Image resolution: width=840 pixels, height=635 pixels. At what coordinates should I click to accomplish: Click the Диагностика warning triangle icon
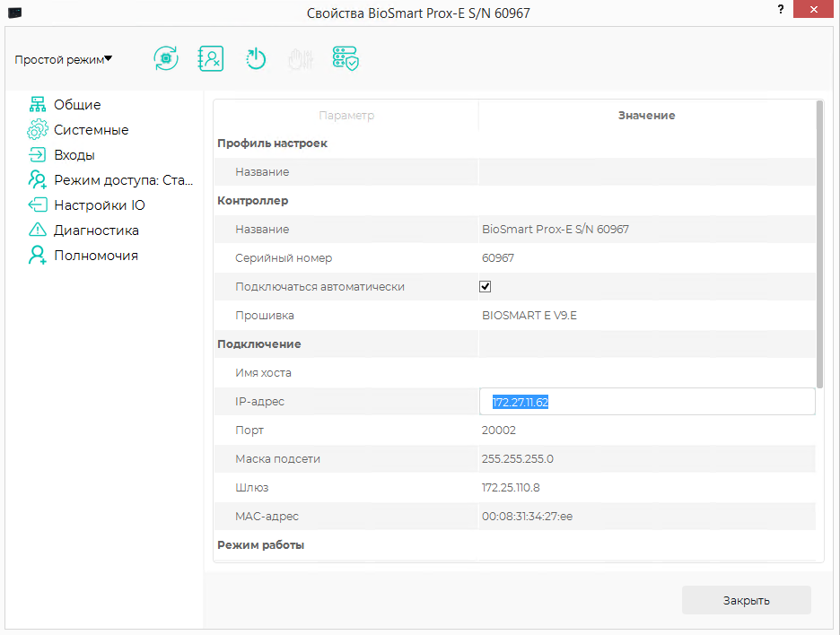coord(38,231)
